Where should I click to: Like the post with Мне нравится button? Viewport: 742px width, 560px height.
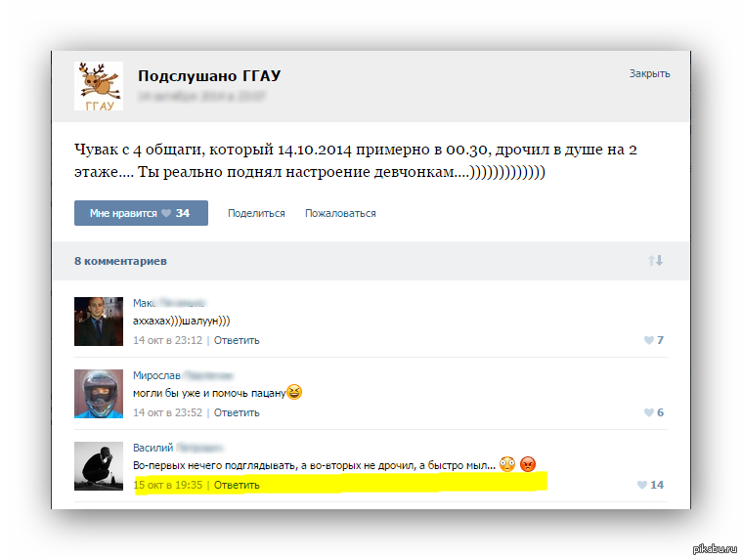click(x=141, y=213)
